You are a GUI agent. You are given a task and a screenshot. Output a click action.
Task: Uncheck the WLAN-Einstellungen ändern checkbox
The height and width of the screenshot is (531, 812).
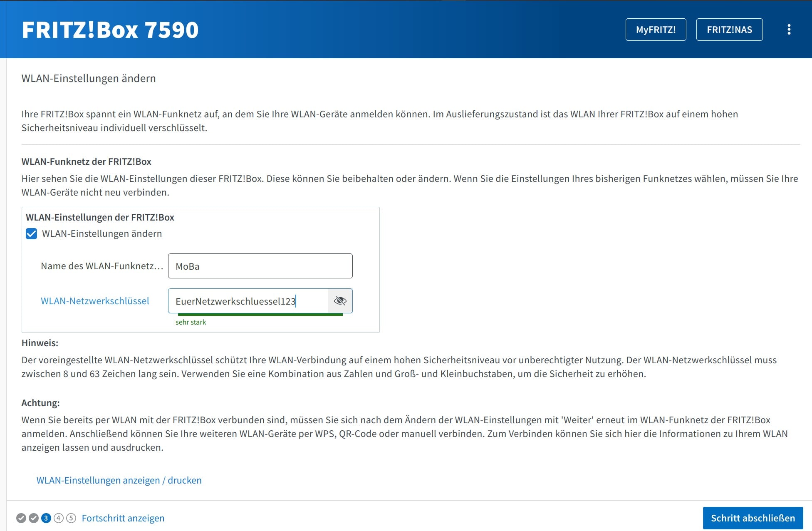click(x=32, y=233)
